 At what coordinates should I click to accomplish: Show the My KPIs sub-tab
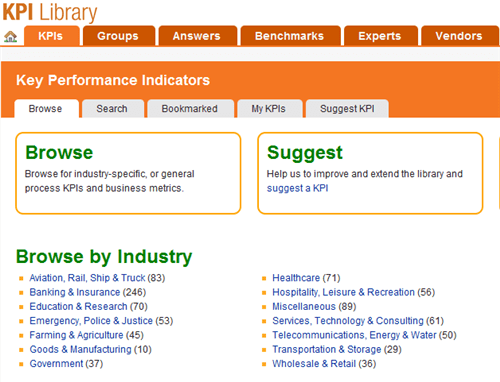270,109
